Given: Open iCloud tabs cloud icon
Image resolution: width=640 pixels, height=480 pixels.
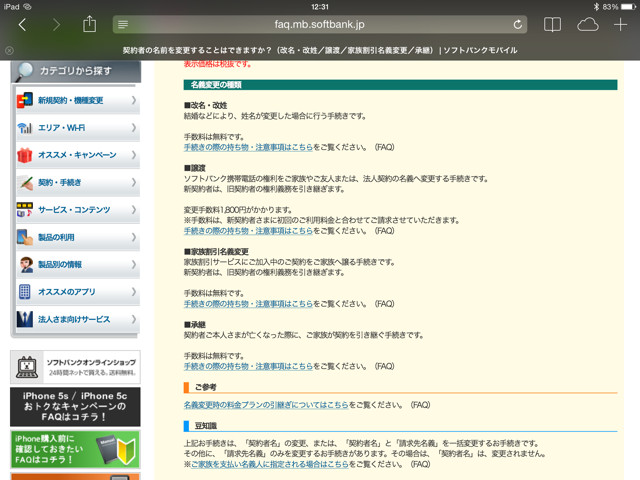Looking at the screenshot, I should click(x=587, y=25).
